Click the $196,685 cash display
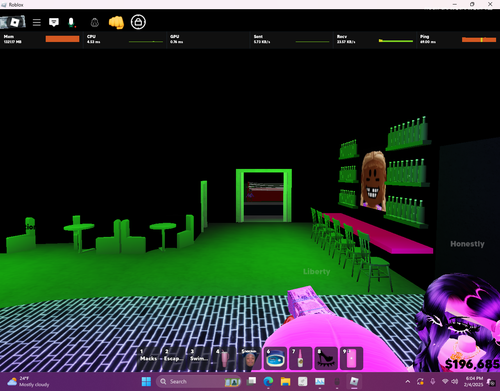 click(x=472, y=364)
